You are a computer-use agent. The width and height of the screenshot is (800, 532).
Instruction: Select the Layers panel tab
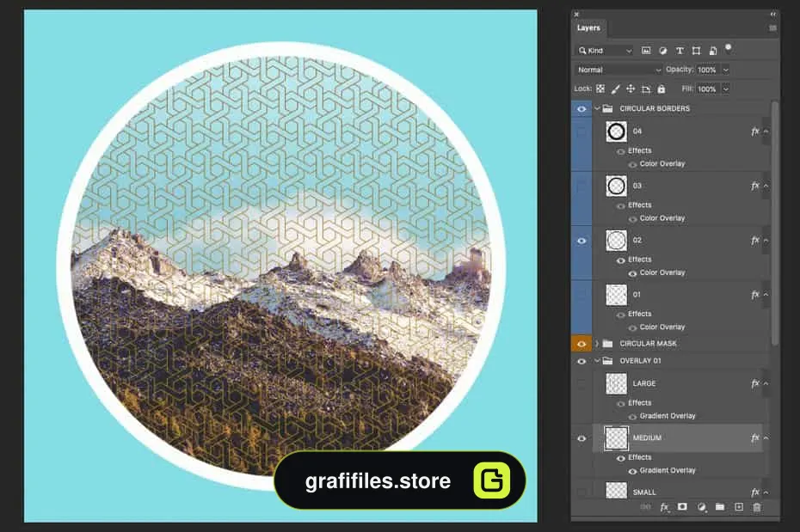point(588,28)
